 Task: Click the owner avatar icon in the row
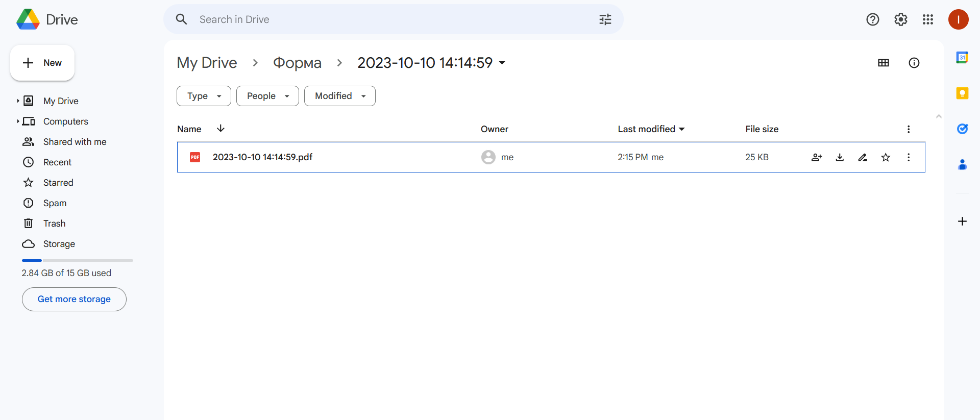click(x=488, y=157)
